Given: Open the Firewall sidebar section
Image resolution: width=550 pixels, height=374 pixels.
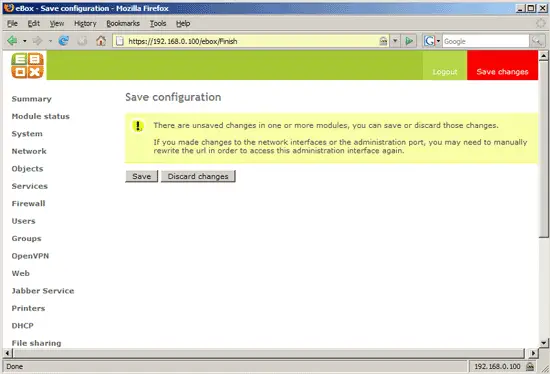Looking at the screenshot, I should pyautogui.click(x=28, y=203).
